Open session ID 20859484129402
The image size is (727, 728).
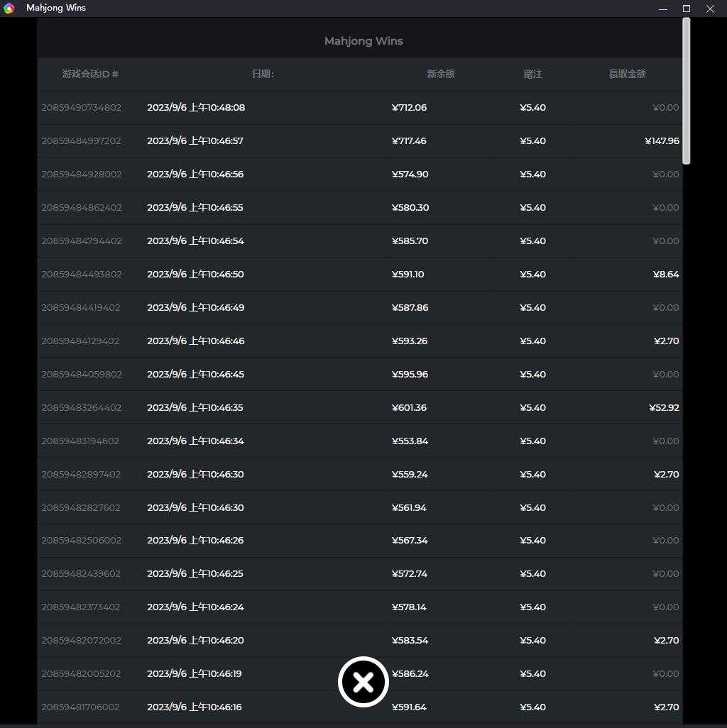80,341
